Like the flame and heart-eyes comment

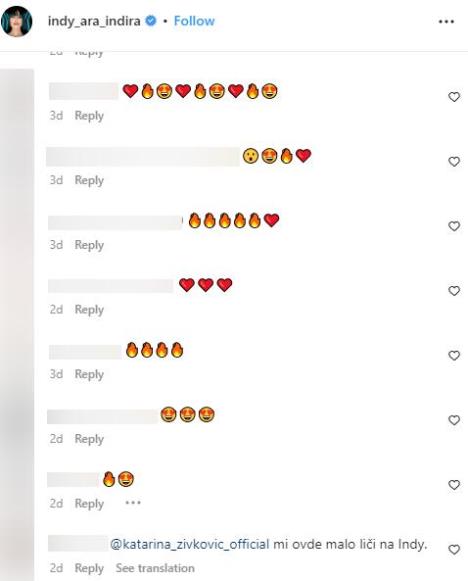[454, 485]
